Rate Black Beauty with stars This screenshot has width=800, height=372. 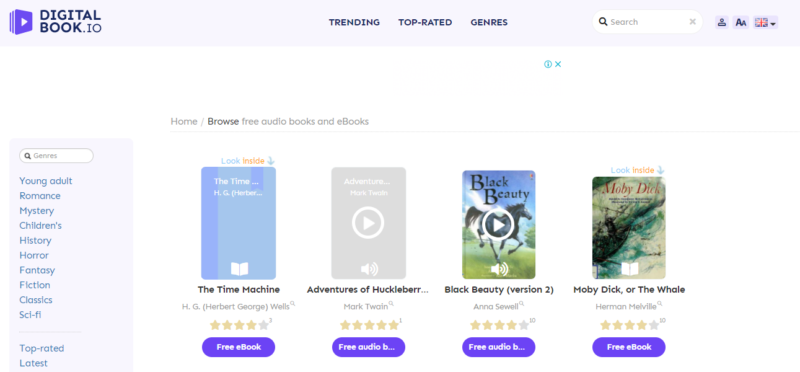[x=499, y=325]
